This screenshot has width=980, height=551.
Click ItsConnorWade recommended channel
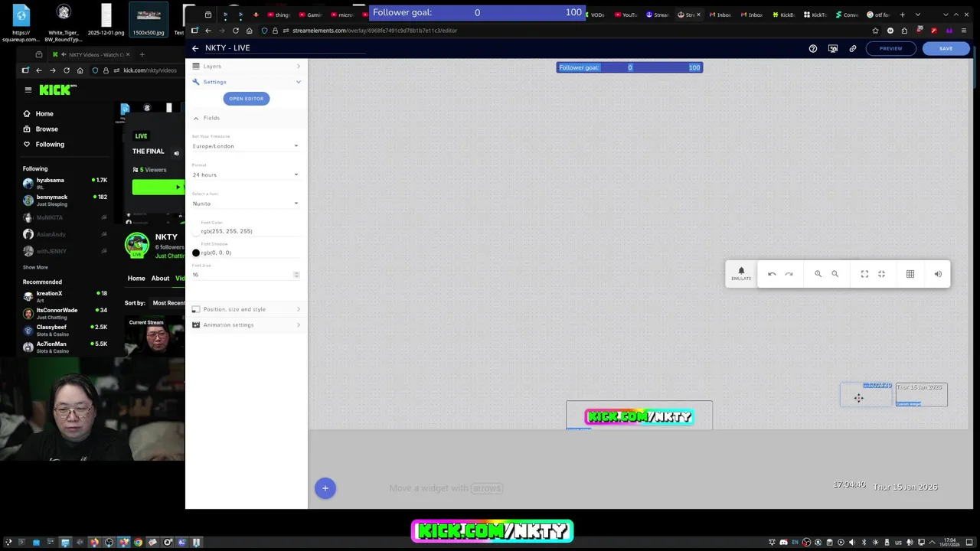point(65,313)
